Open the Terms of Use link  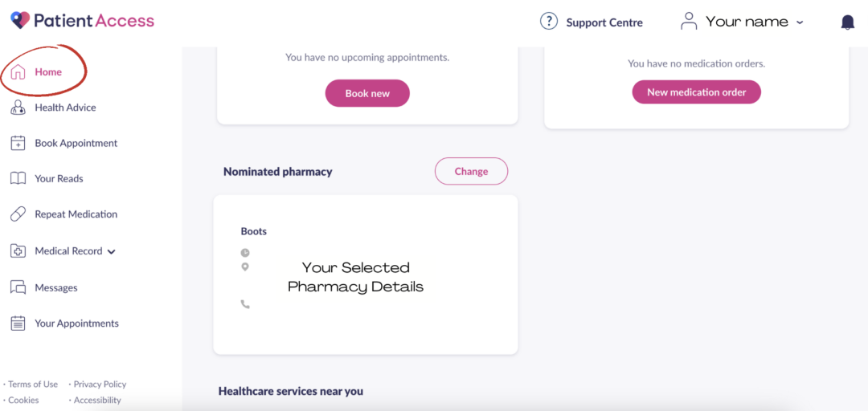[x=33, y=385]
